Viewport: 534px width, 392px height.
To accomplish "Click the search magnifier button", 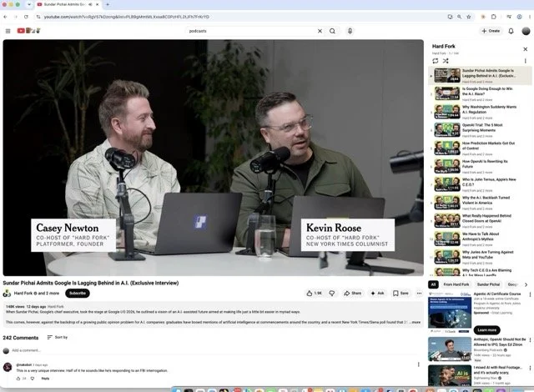I will click(x=332, y=31).
